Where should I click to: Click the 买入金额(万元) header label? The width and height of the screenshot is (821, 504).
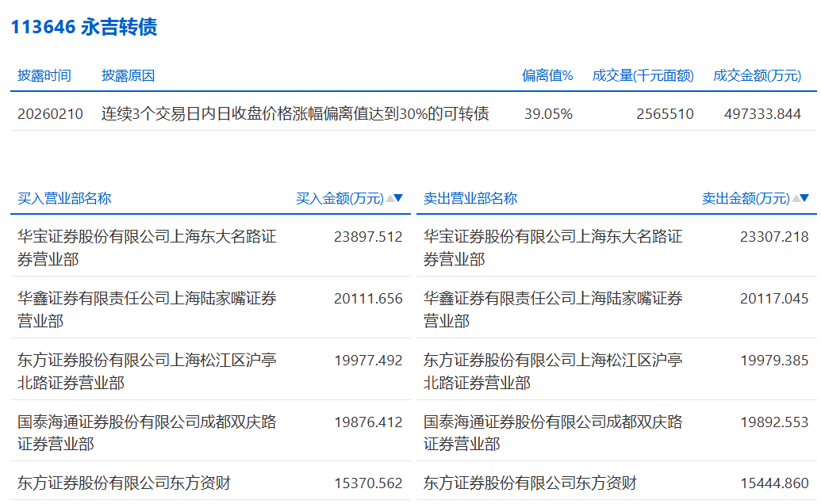[340, 198]
